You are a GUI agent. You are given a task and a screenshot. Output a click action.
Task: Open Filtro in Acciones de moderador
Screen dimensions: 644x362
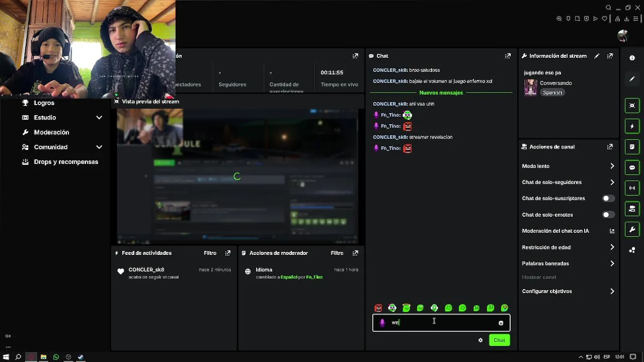tap(337, 253)
